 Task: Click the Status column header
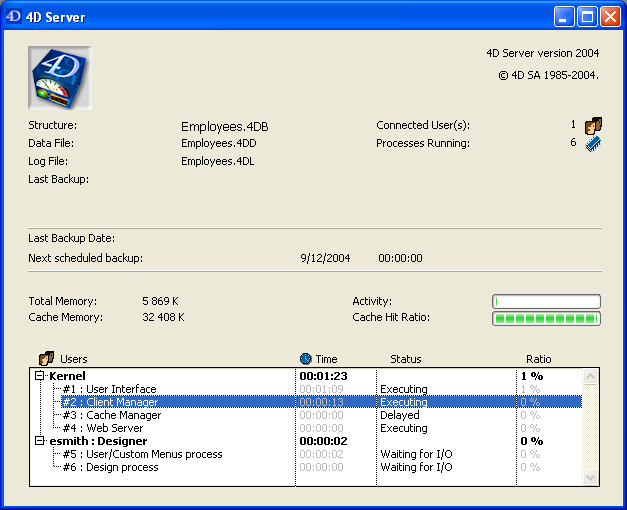coord(405,359)
